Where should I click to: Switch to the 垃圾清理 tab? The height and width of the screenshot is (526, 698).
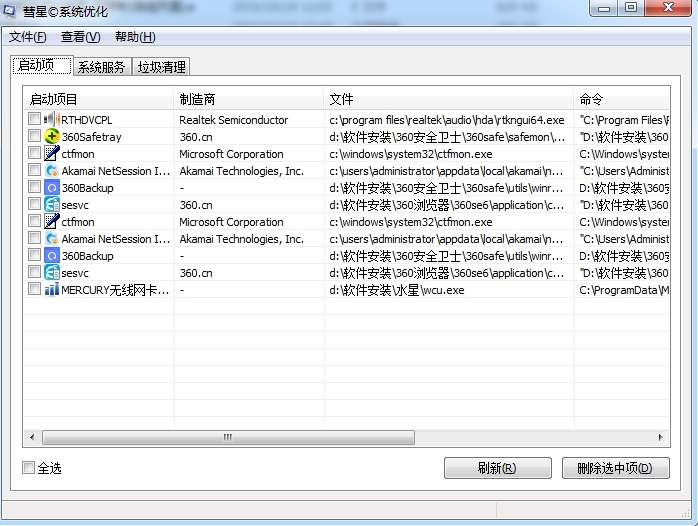pos(162,67)
